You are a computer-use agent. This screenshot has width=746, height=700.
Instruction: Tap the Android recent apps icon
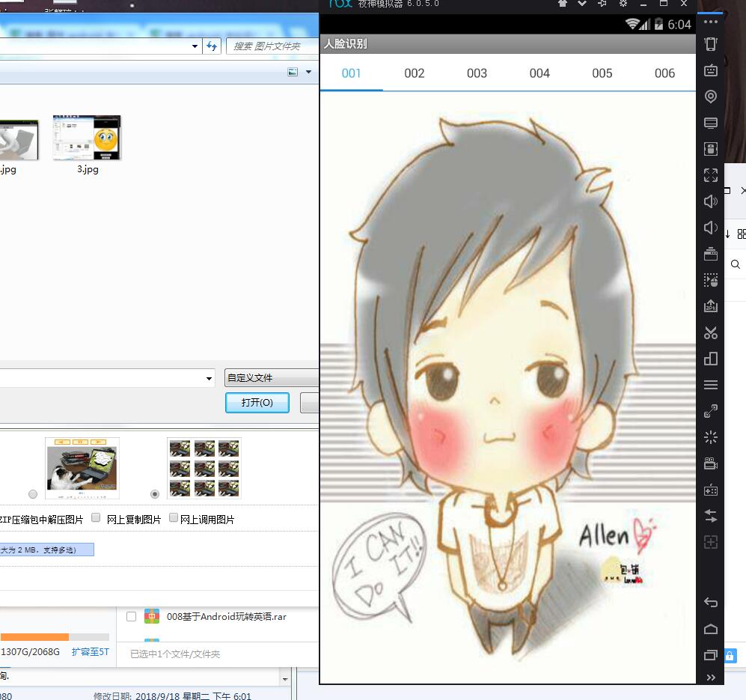coord(711,655)
